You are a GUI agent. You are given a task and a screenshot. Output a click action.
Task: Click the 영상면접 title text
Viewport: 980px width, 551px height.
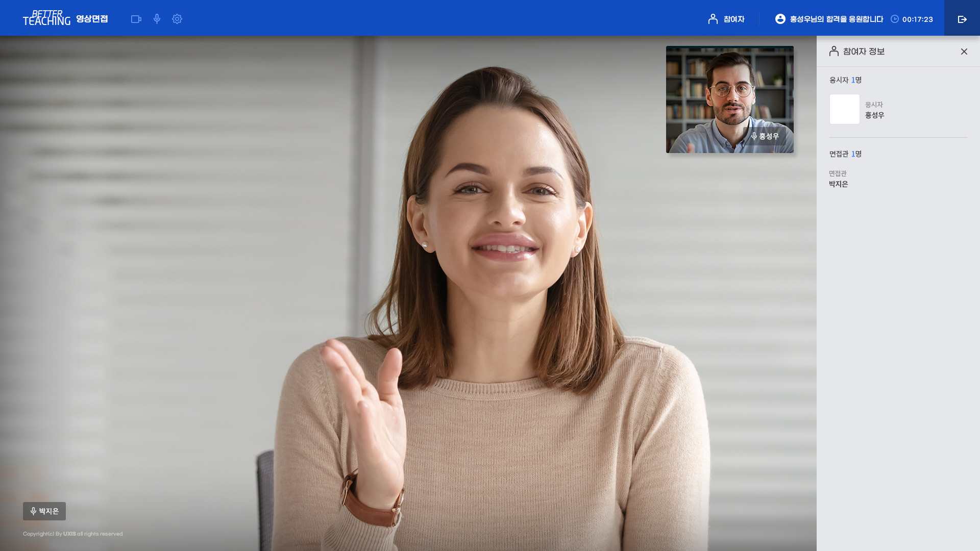pyautogui.click(x=92, y=19)
